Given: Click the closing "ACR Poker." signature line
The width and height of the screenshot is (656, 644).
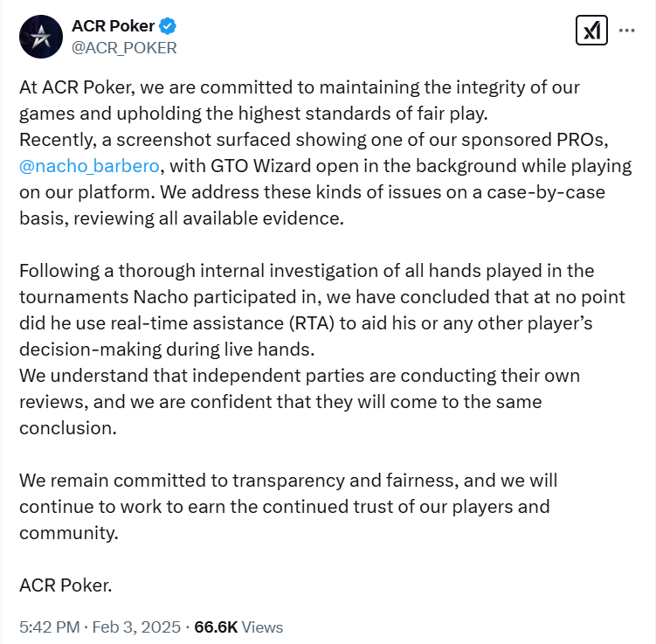Looking at the screenshot, I should [66, 585].
